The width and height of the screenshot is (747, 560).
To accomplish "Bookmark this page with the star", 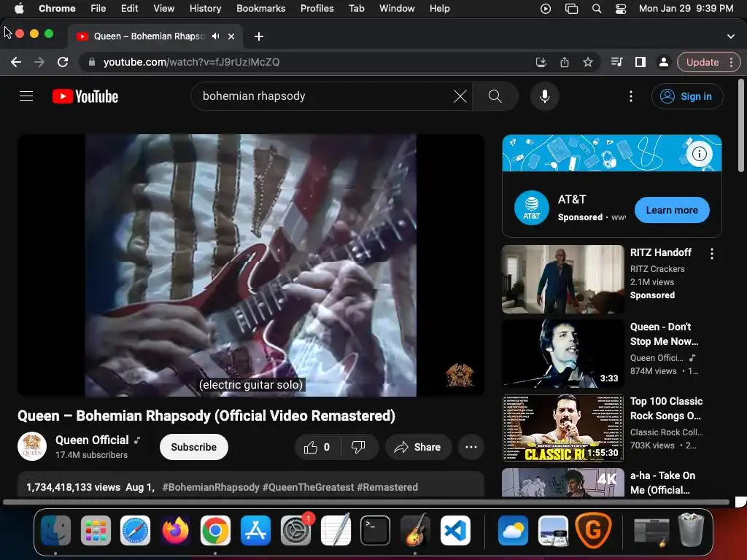I will [588, 62].
